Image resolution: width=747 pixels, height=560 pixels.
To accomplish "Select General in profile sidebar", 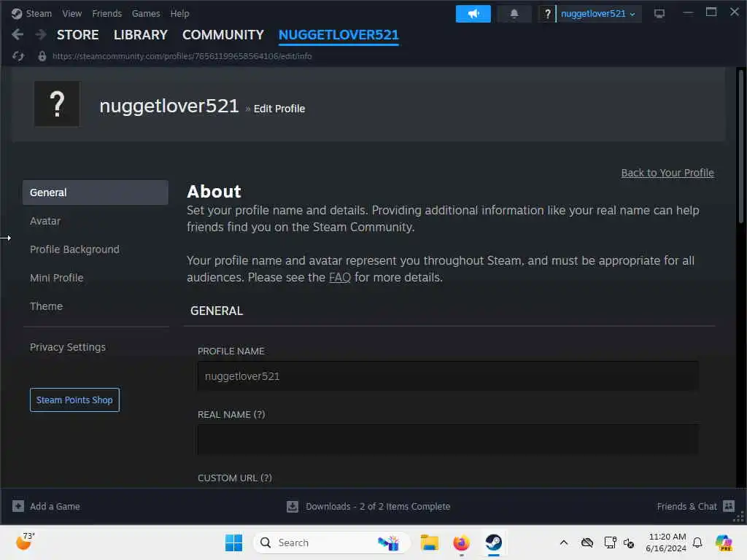I will point(96,192).
